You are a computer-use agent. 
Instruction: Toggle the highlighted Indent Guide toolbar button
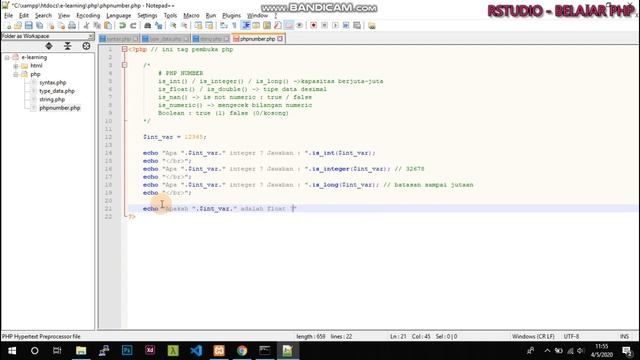pos(246,26)
